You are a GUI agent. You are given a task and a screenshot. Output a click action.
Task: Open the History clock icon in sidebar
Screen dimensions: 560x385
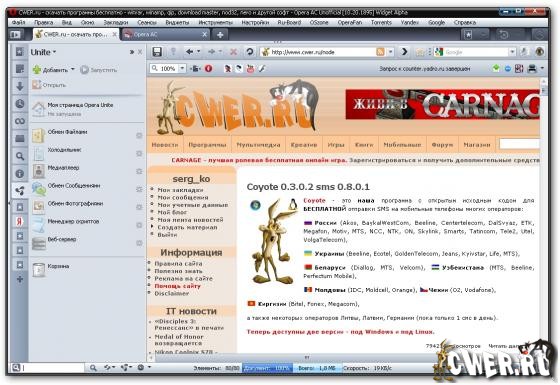pos(20,104)
